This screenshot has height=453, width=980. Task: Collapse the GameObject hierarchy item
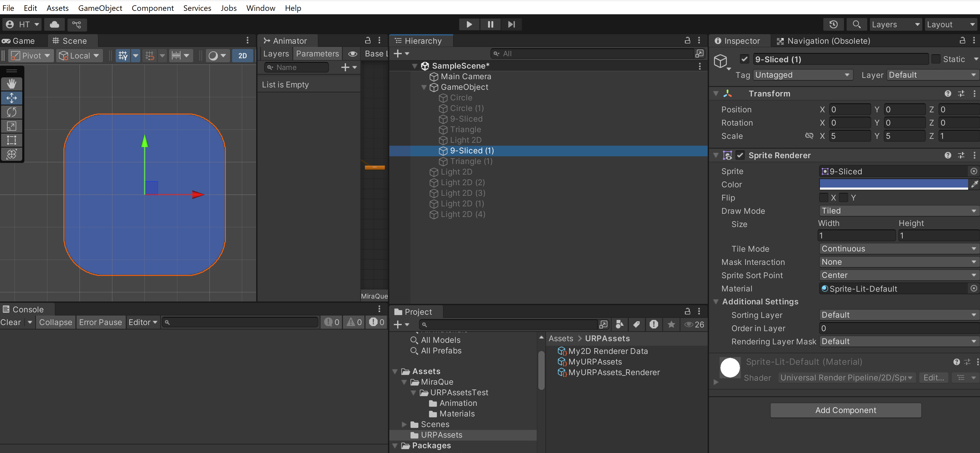point(424,87)
